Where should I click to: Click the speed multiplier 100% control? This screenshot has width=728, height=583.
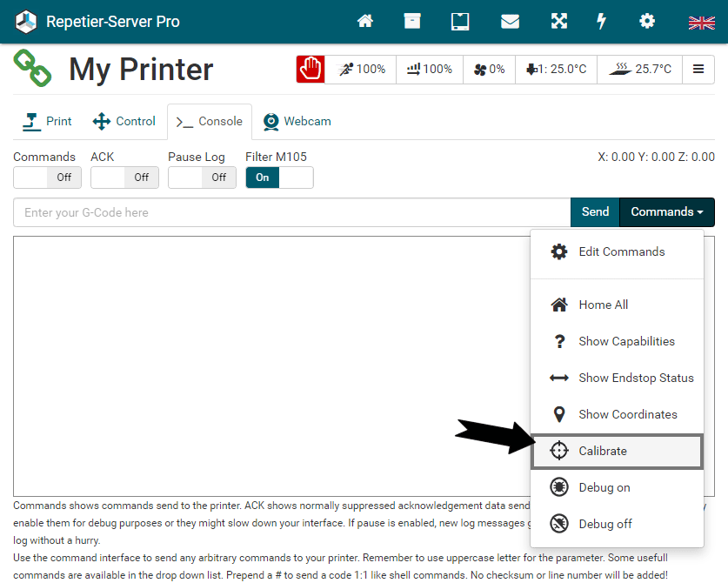(x=361, y=70)
